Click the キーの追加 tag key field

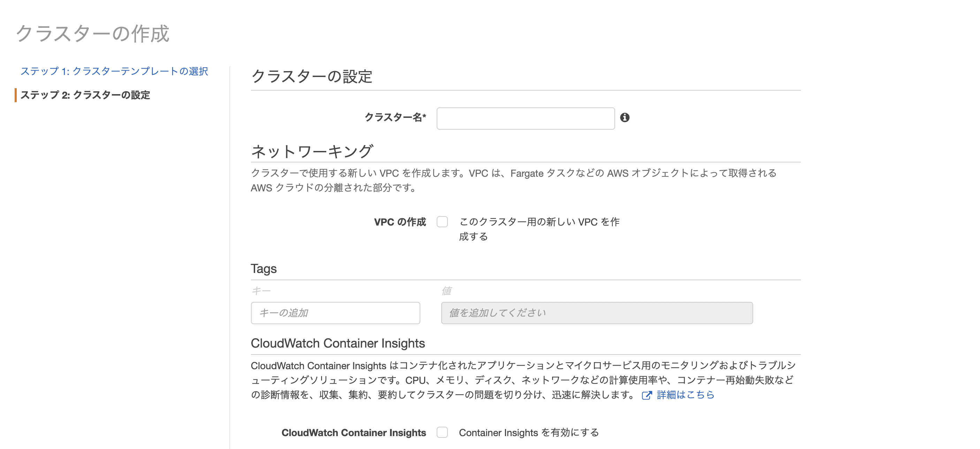coord(335,313)
